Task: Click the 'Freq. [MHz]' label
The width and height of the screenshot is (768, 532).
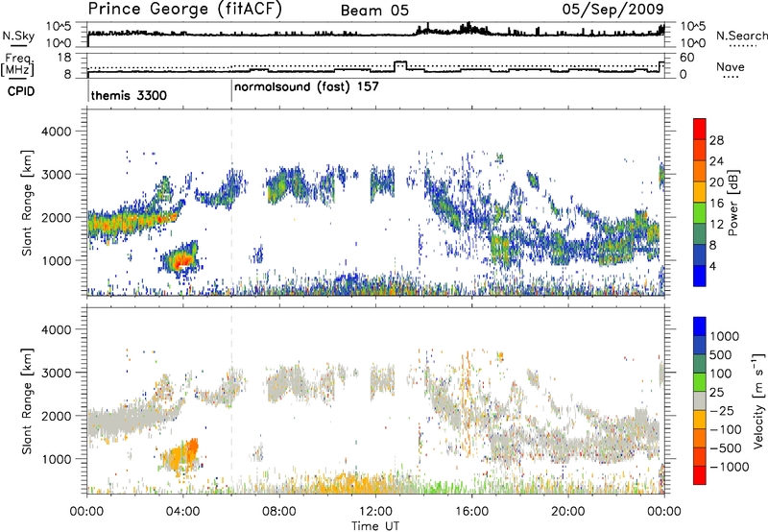Action: (18, 64)
